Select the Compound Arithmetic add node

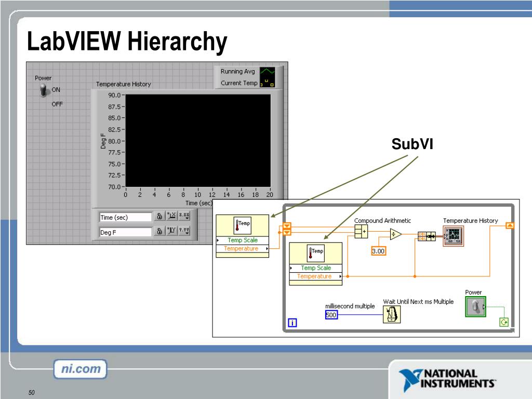pyautogui.click(x=361, y=232)
